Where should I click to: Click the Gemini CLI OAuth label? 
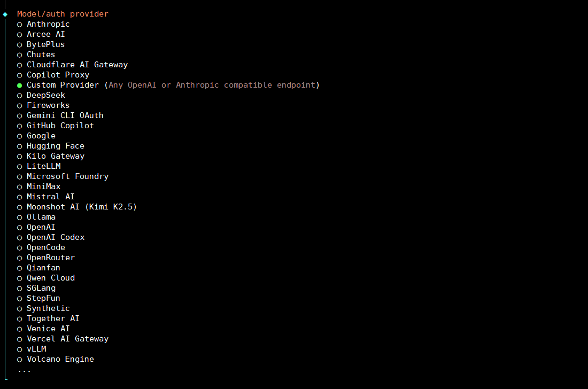(x=65, y=115)
